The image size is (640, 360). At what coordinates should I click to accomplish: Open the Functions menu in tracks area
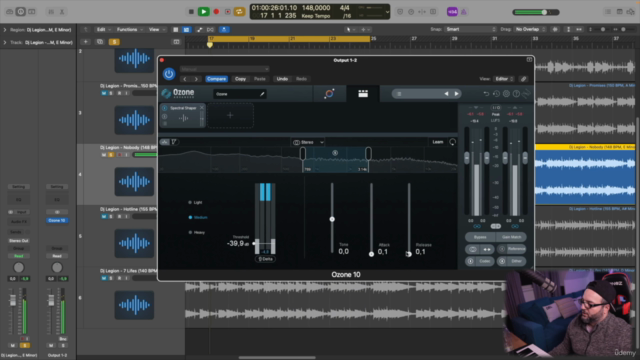pos(130,29)
